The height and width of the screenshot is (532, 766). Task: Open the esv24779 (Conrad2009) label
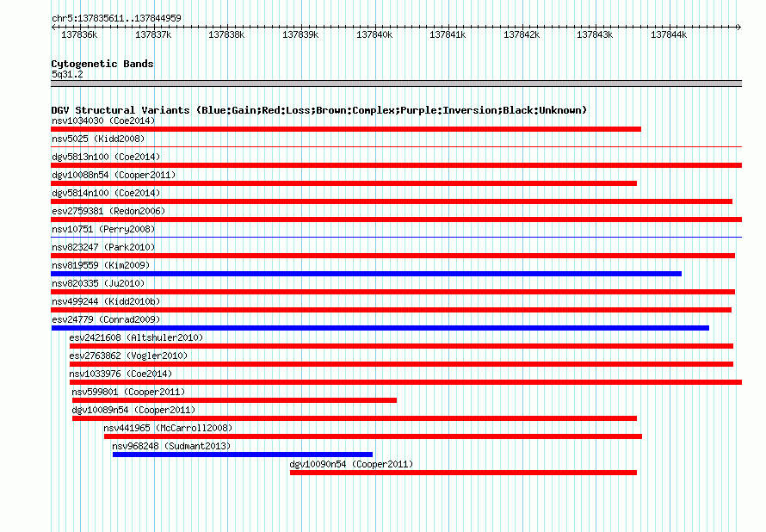pos(106,319)
